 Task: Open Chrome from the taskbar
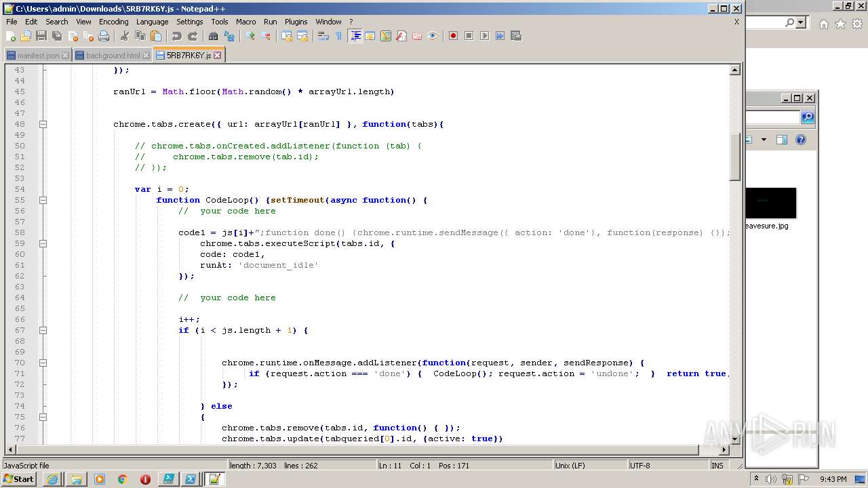click(x=122, y=479)
